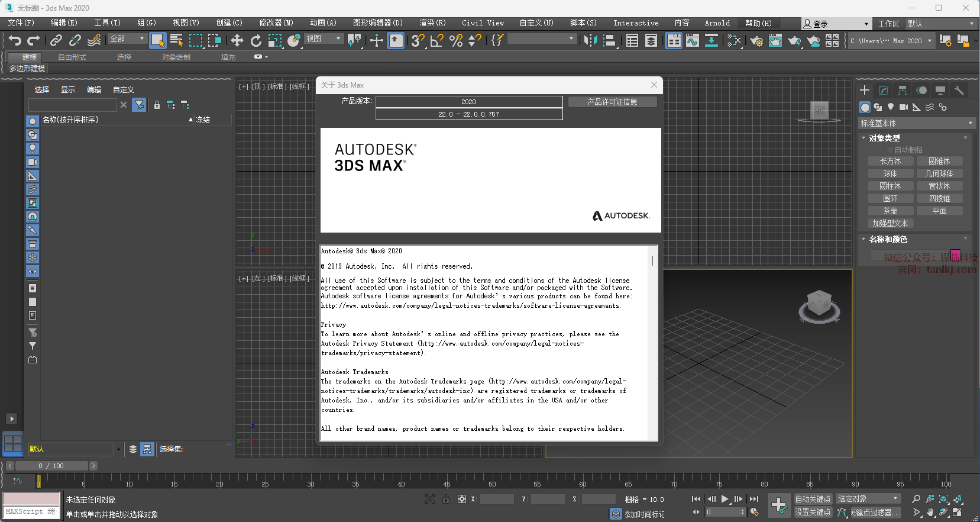Screen dimensions: 980x522
Task: Open the 标准基本体 category dropdown
Action: (916, 123)
